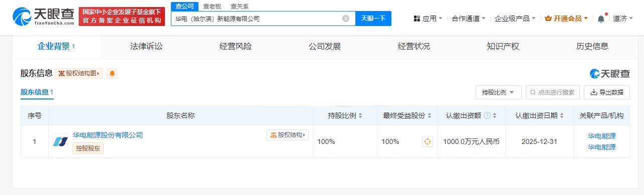Screen dimensions: 644x195
Task: Select the 股东信息 1 sub-tab
Action: pyautogui.click(x=37, y=92)
